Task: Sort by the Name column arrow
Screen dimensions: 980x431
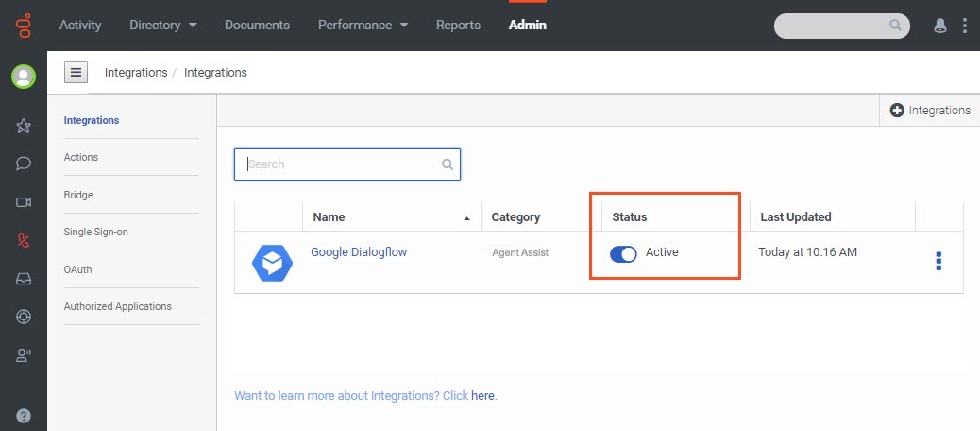Action: [x=466, y=218]
